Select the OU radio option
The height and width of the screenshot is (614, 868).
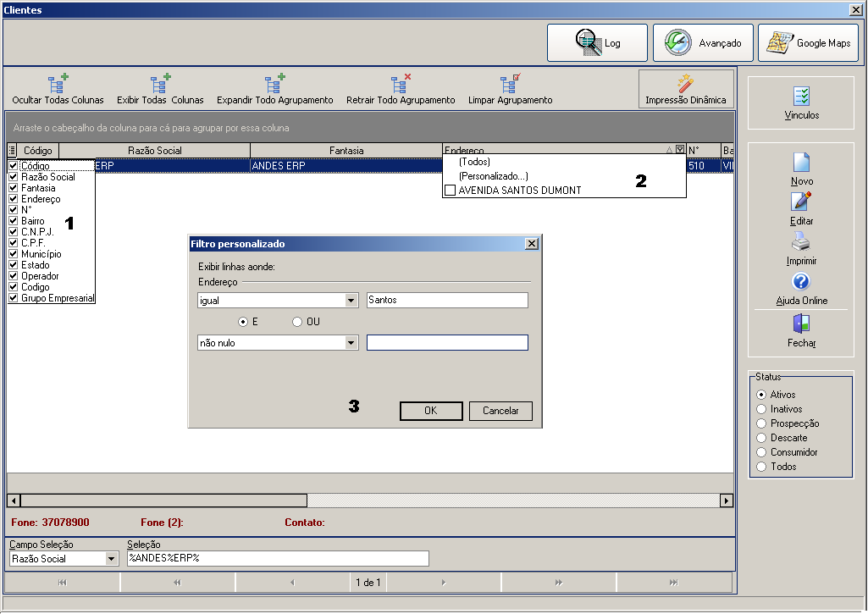297,322
